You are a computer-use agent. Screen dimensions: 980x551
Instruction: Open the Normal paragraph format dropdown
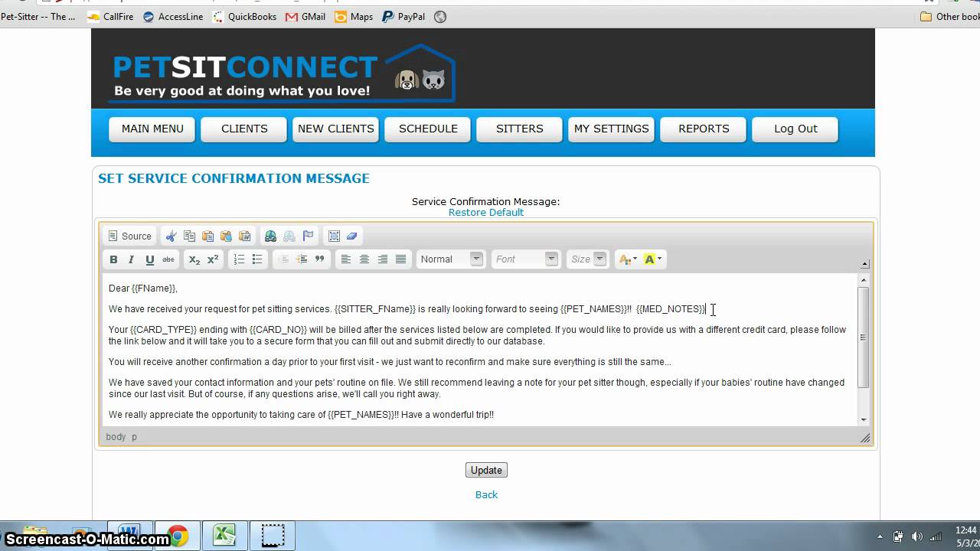[451, 259]
